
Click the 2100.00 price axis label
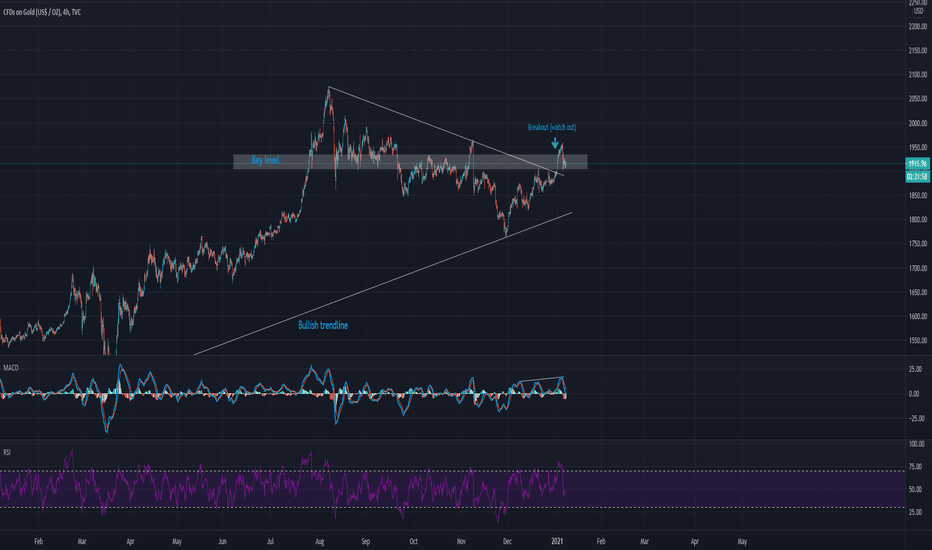[918, 75]
